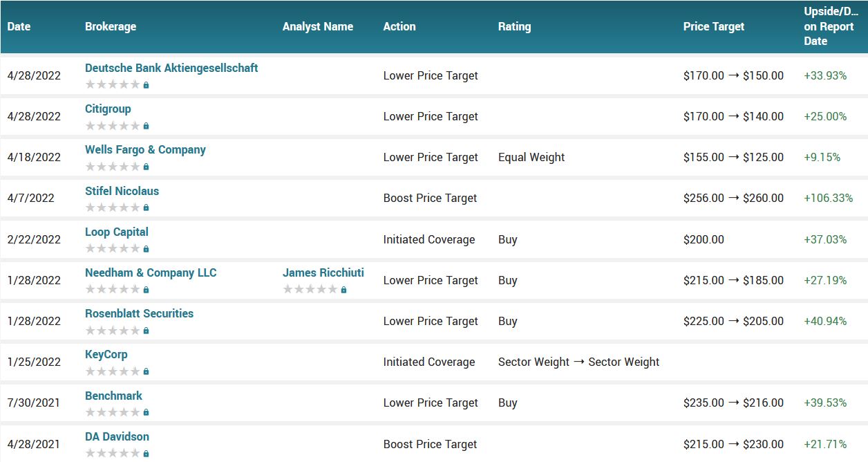Select the +9.15% upside value
The width and height of the screenshot is (868, 462).
click(822, 157)
